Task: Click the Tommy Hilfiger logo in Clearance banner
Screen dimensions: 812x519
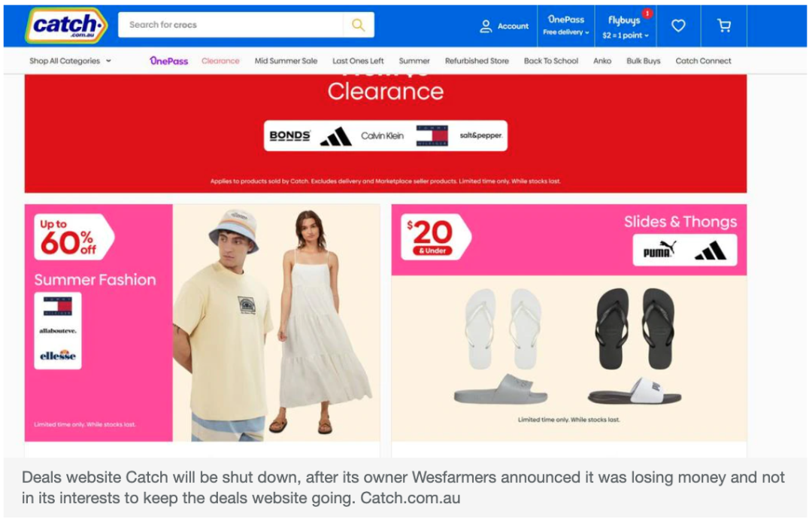Action: coord(432,135)
